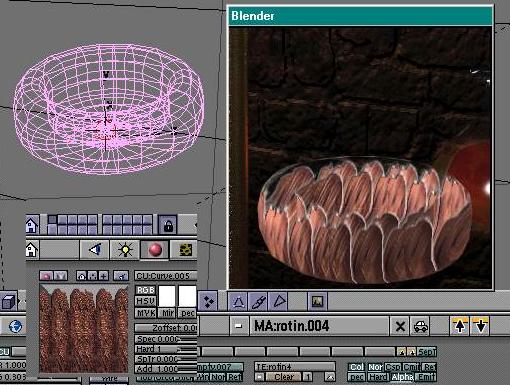Open the Lamp buttons lightbulb icon
510x385 pixels.
[125, 250]
